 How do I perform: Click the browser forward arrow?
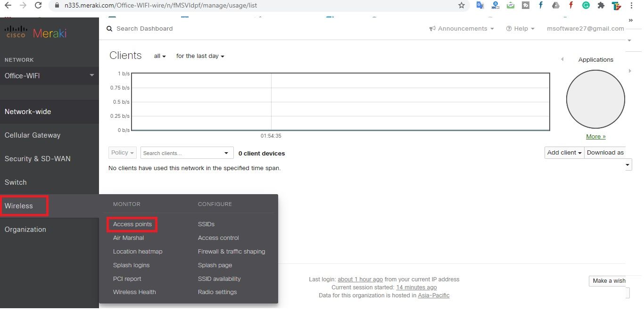(x=23, y=6)
